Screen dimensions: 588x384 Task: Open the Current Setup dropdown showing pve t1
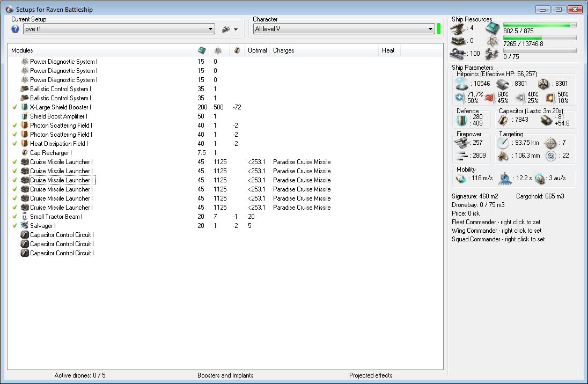[x=119, y=29]
